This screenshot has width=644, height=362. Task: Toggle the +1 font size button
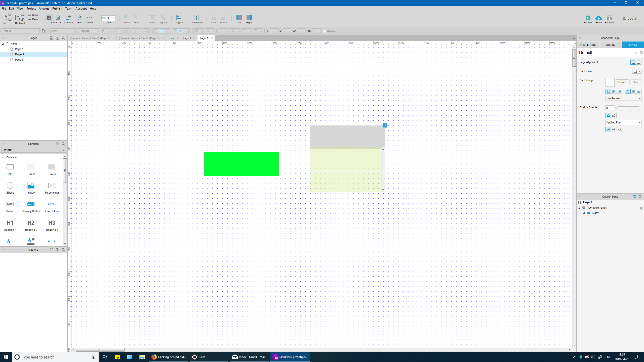click(614, 130)
